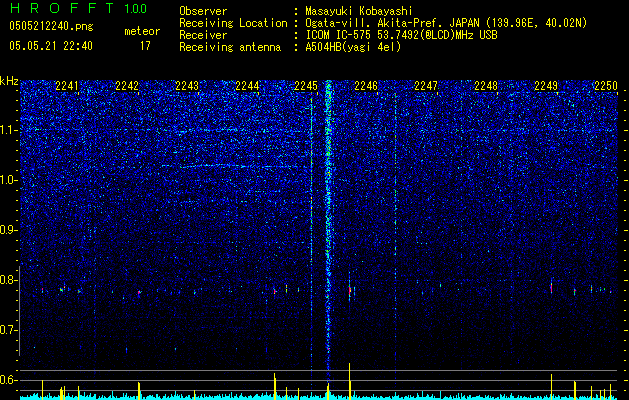Click the date stamp 05.05.21 22:40
The image size is (629, 400).
[x=51, y=46]
